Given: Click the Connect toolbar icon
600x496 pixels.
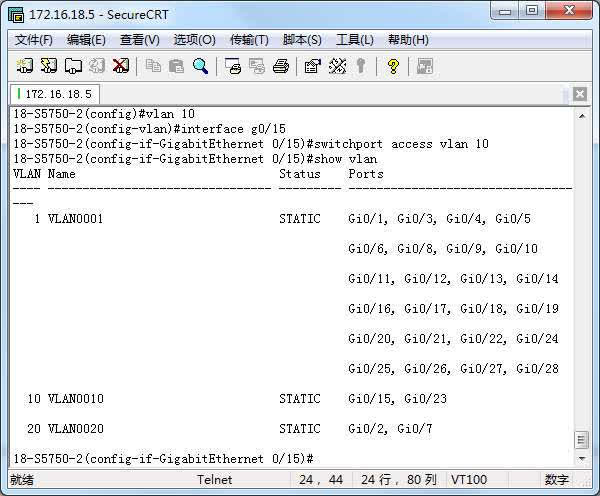Looking at the screenshot, I should tap(25, 66).
